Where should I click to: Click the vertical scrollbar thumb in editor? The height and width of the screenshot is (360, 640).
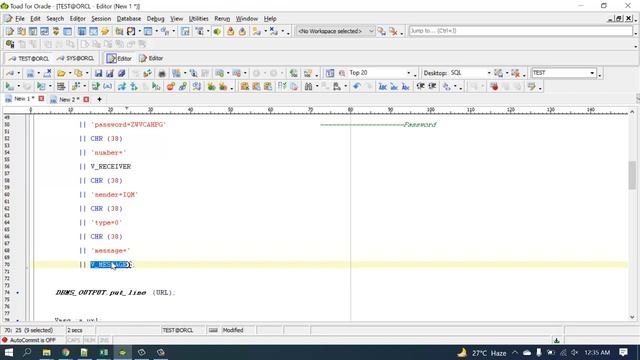(x=632, y=176)
